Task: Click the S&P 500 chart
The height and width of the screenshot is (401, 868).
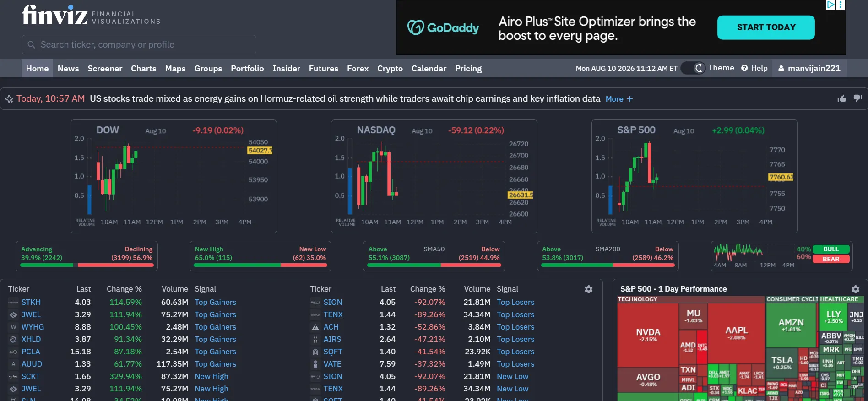Action: tap(694, 177)
